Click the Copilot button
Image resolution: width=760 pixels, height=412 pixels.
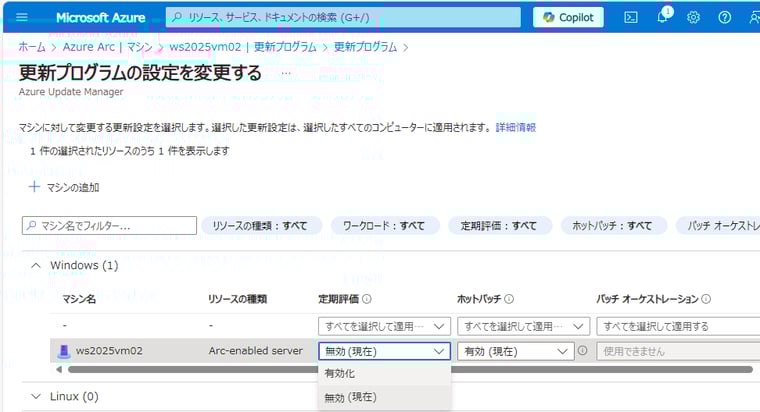click(568, 17)
